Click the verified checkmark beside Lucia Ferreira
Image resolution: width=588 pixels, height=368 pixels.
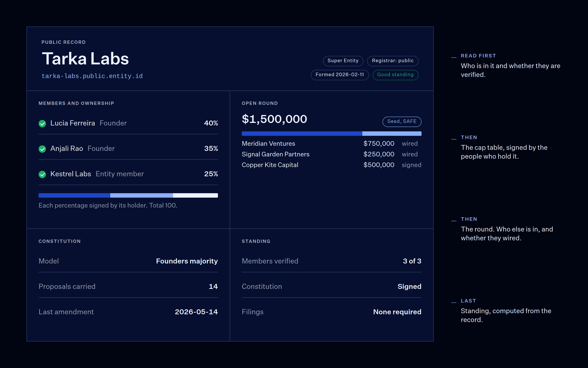pyautogui.click(x=42, y=124)
